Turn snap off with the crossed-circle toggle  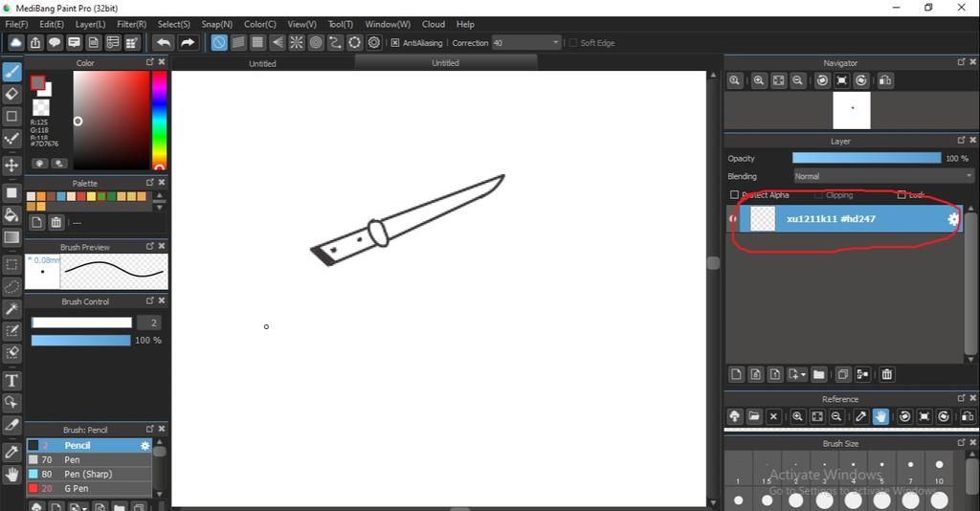pos(219,42)
